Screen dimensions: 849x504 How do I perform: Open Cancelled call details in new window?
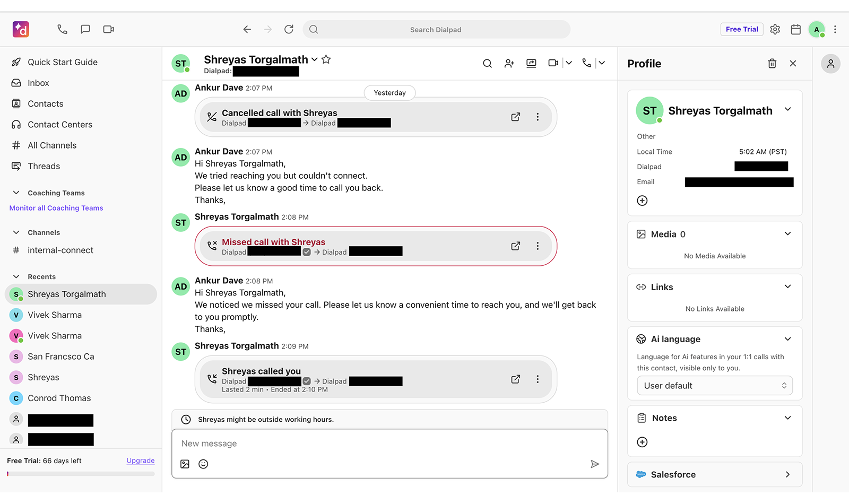pyautogui.click(x=516, y=117)
